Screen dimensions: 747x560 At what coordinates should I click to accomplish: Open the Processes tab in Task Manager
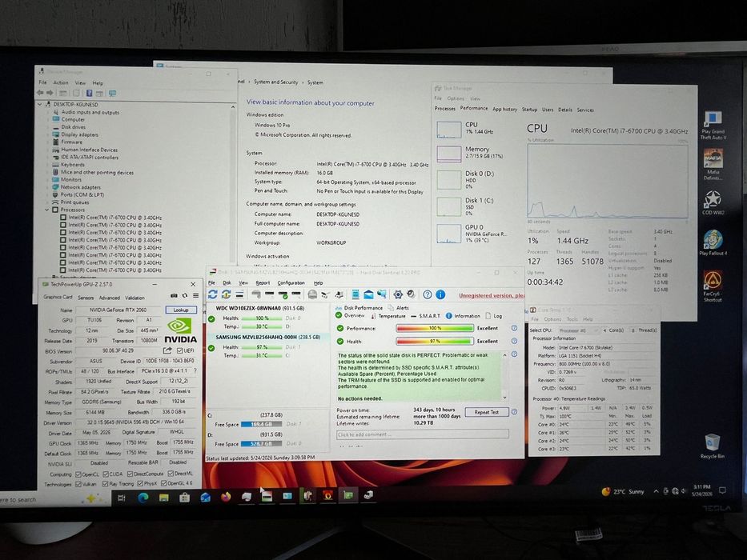(x=445, y=109)
